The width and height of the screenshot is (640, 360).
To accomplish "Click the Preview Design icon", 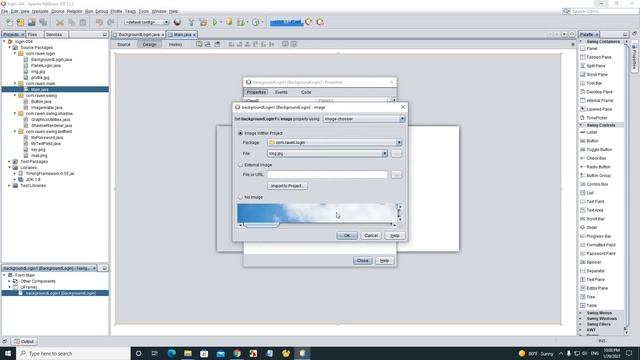I will [x=217, y=44].
